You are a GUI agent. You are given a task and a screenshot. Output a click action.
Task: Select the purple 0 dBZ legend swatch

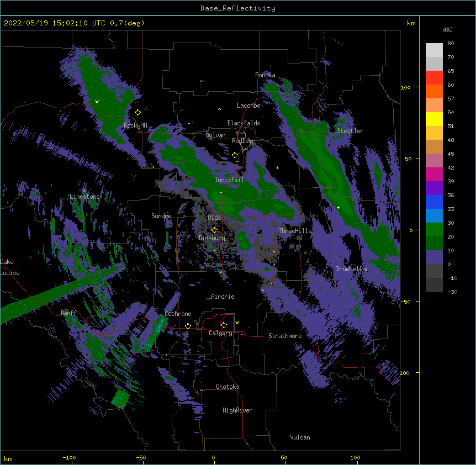pos(434,257)
